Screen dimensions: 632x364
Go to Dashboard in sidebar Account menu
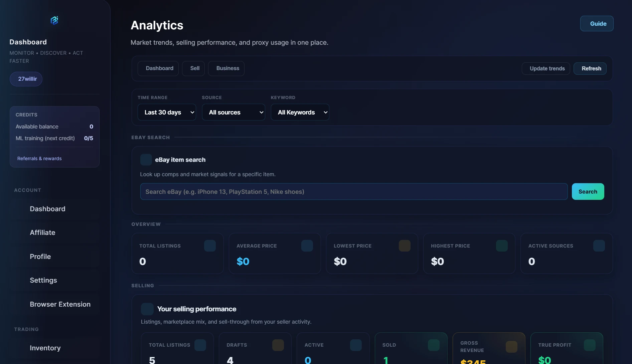point(55,209)
